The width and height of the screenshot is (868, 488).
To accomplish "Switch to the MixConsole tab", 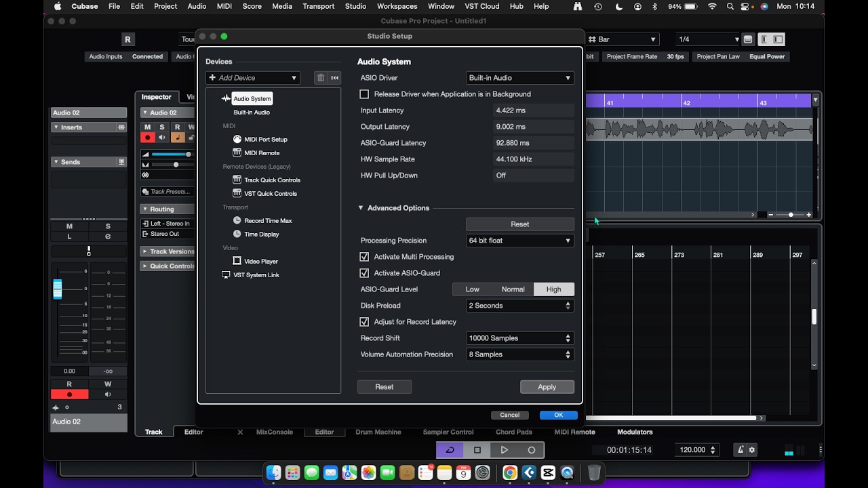I will pos(275,432).
